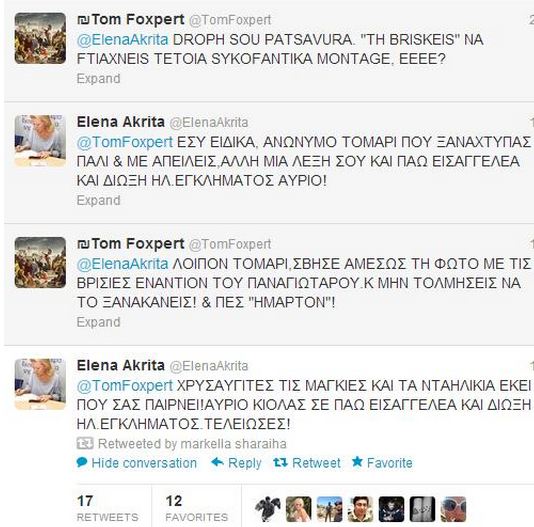
Task: Open the 17 Retweets count
Action: point(108,508)
